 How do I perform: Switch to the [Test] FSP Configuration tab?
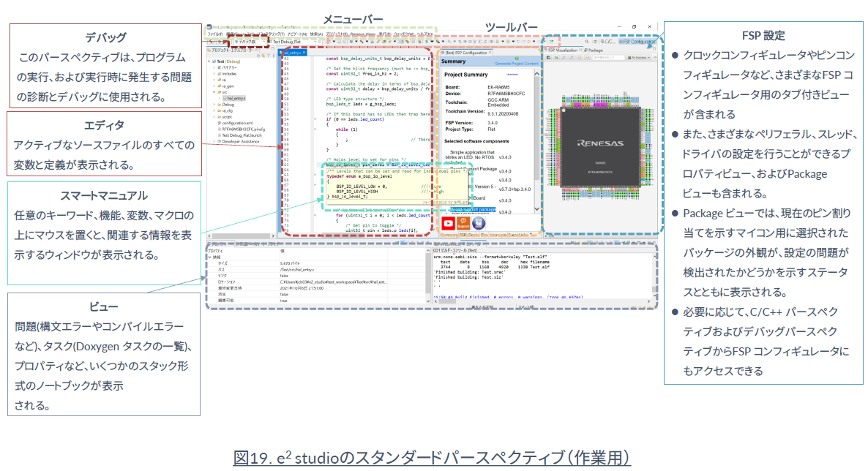coord(466,53)
